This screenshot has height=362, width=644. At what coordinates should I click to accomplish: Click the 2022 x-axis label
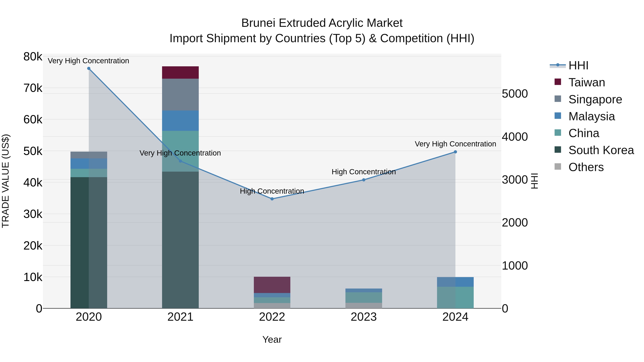(272, 317)
